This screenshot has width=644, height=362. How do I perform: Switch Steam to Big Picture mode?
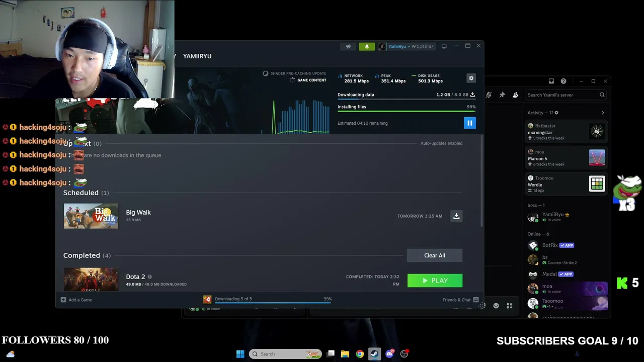(x=444, y=46)
